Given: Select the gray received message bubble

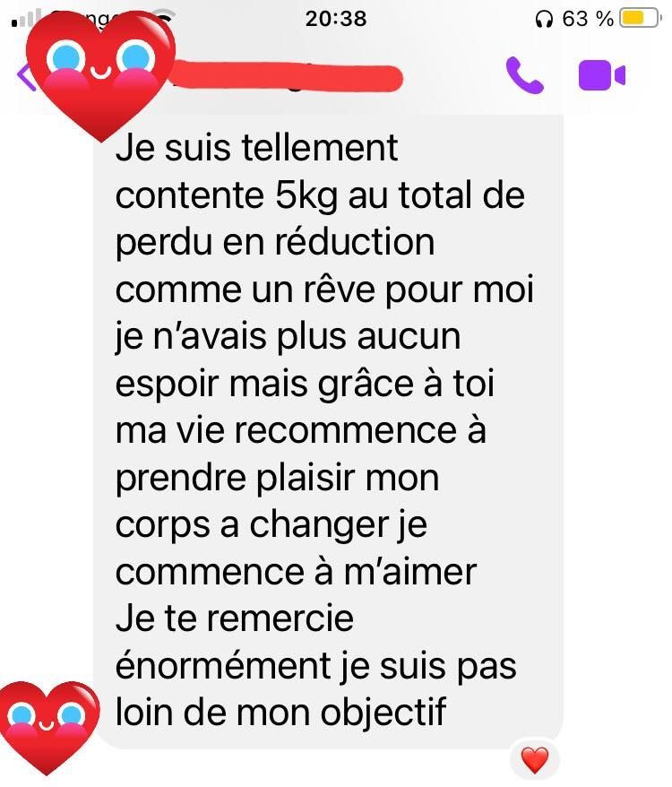Looking at the screenshot, I should click(329, 432).
